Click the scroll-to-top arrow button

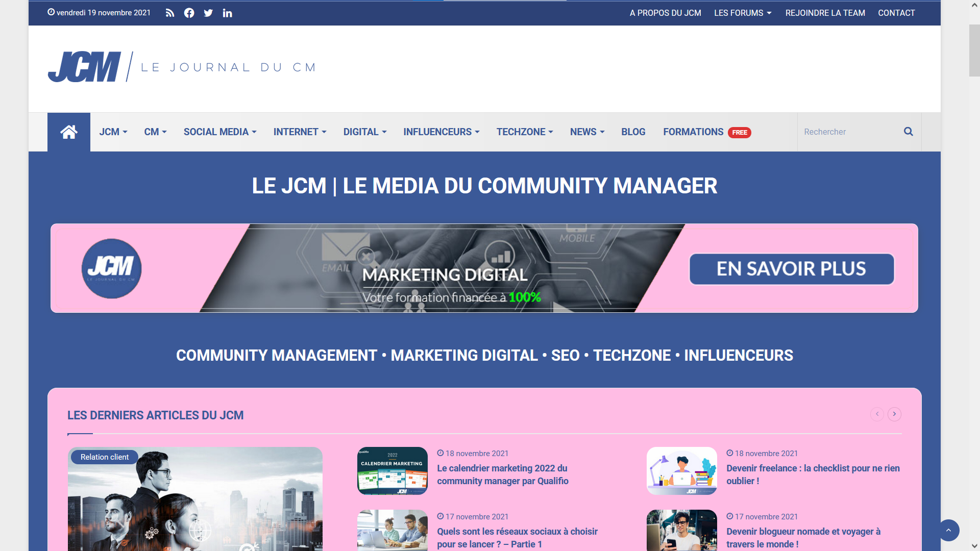click(x=948, y=530)
